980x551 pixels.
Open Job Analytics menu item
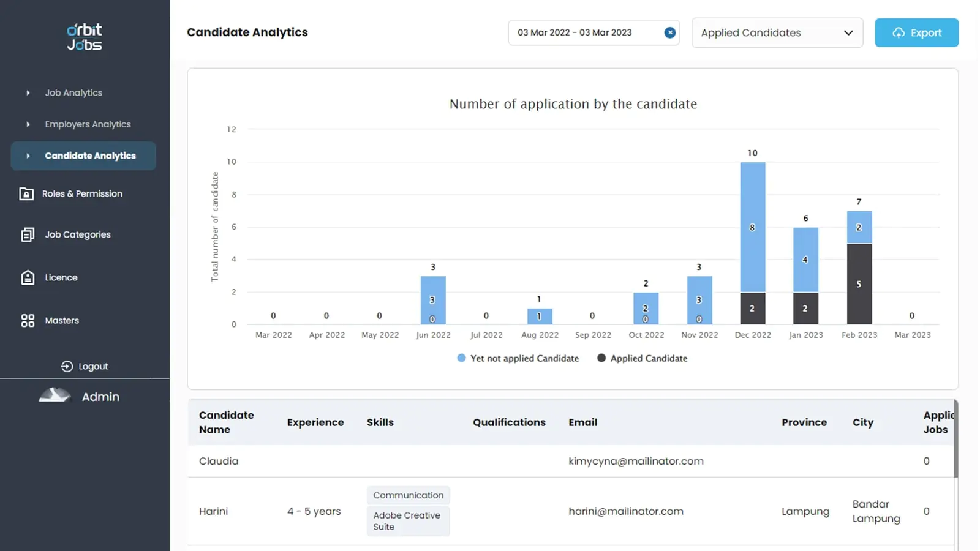click(73, 93)
